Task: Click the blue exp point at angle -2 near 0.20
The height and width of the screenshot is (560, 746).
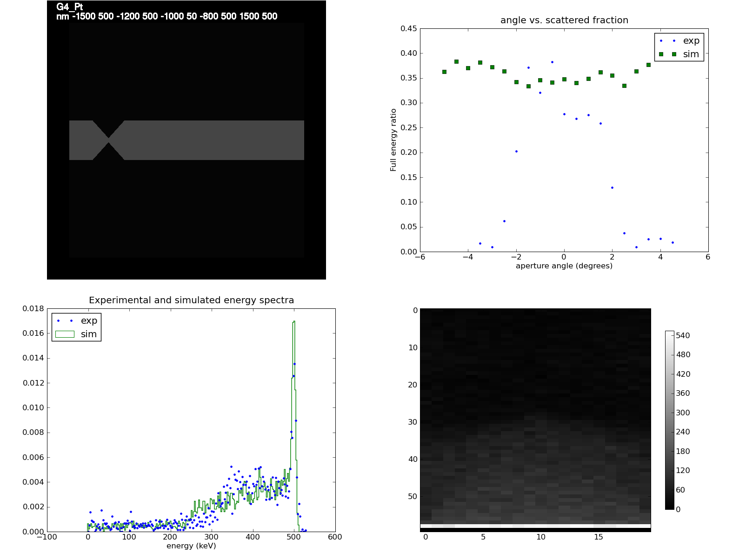Action: [516, 151]
